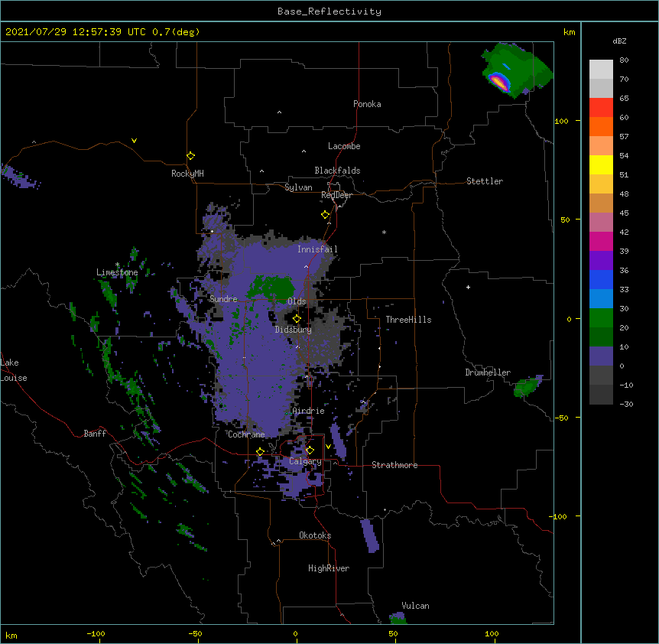Click the Olds town label

(297, 301)
